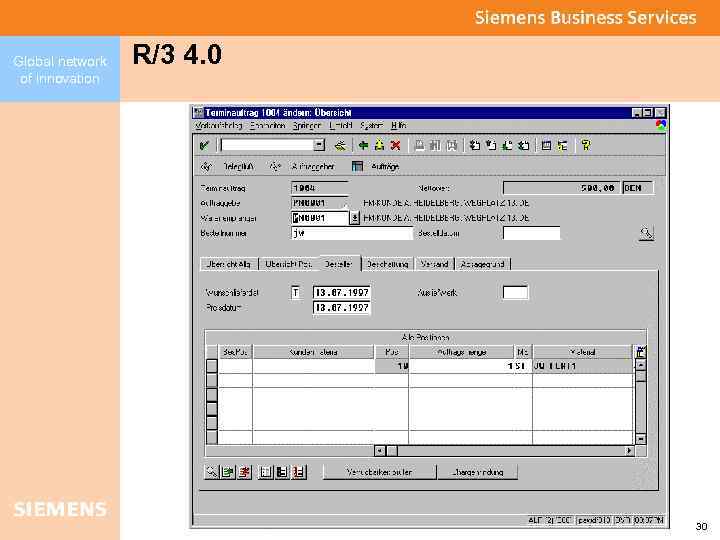Click table vertical scroll down arrow

tap(640, 439)
